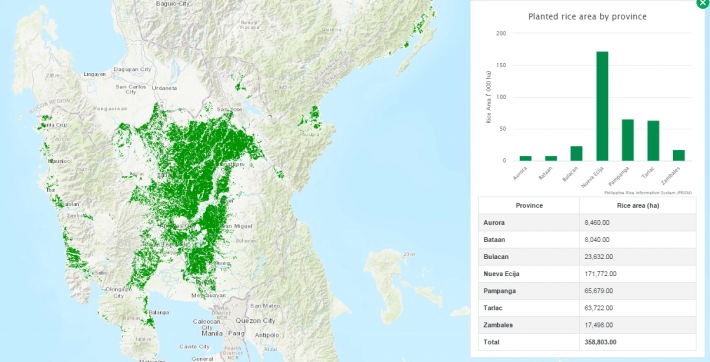Viewport: 710px width, 362px height.
Task: Select the Nueva Ecija table row
Action: pos(587,274)
